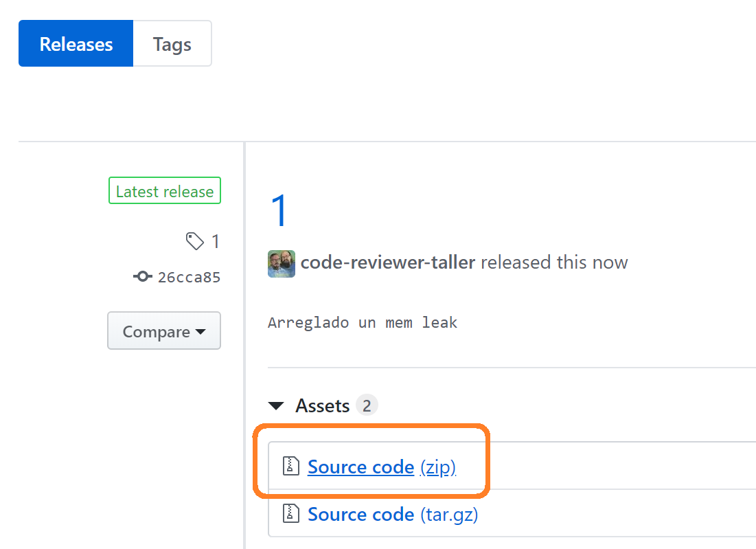Click the archive icon beside Source code (tar.gz)
The height and width of the screenshot is (549, 756).
(x=291, y=513)
